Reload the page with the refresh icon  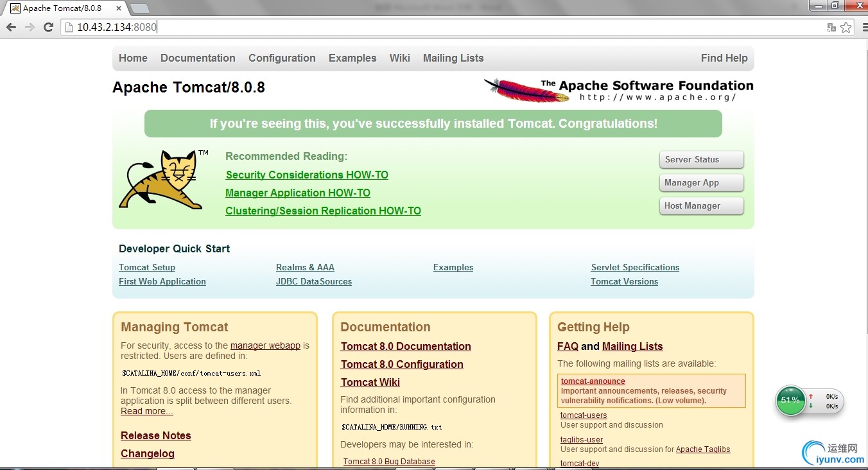click(48, 27)
